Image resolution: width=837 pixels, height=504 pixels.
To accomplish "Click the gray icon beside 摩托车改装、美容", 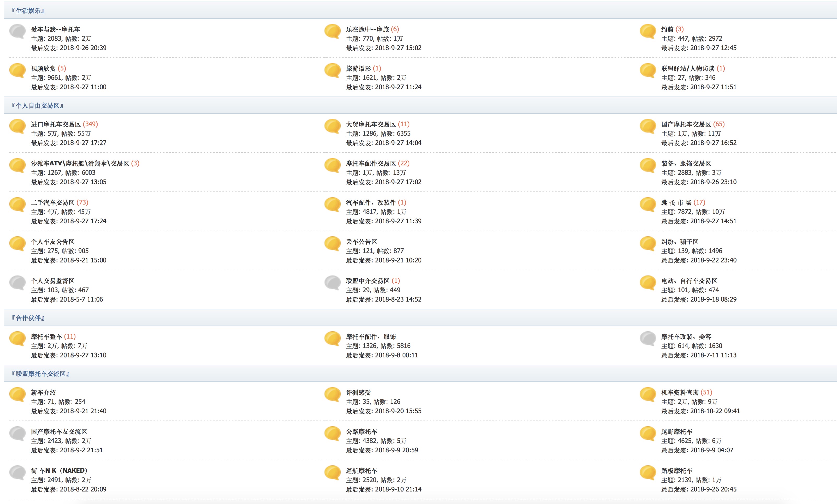I will pos(648,338).
